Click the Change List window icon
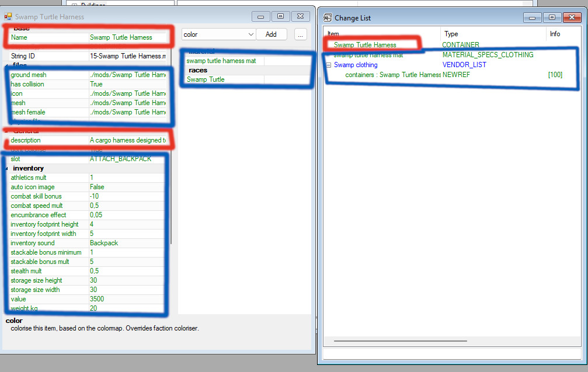 328,18
